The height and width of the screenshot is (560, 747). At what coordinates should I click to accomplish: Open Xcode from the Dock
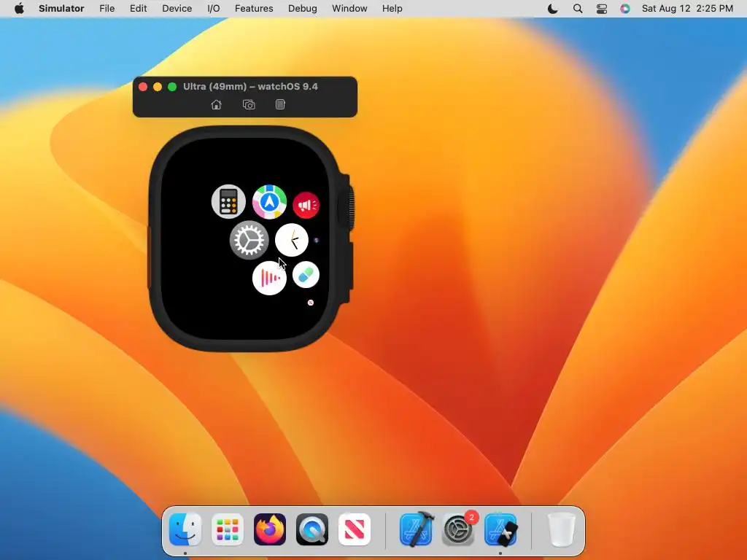click(417, 529)
